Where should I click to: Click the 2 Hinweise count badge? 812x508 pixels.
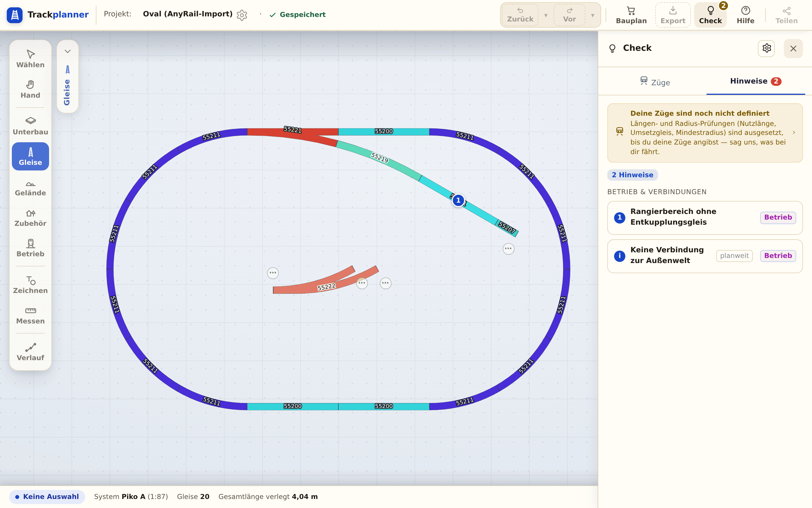[632, 175]
